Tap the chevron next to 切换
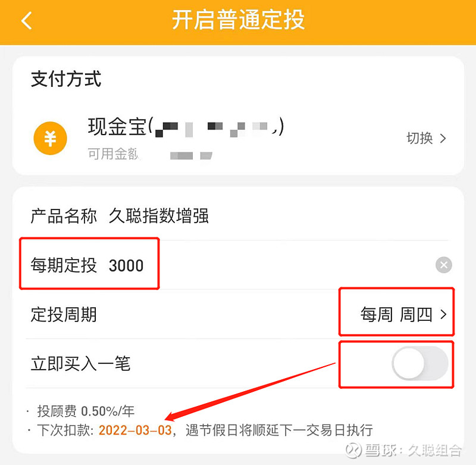Image resolution: width=476 pixels, height=465 pixels. (x=443, y=139)
